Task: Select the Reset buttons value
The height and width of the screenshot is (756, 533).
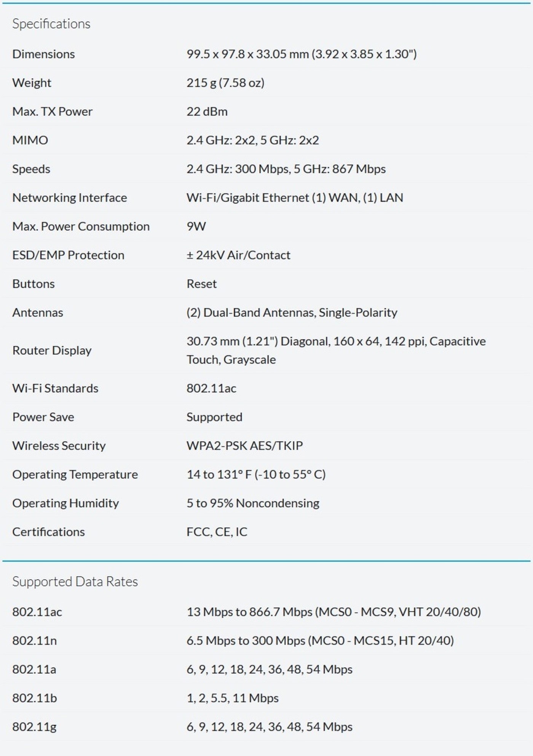Action: click(x=201, y=284)
